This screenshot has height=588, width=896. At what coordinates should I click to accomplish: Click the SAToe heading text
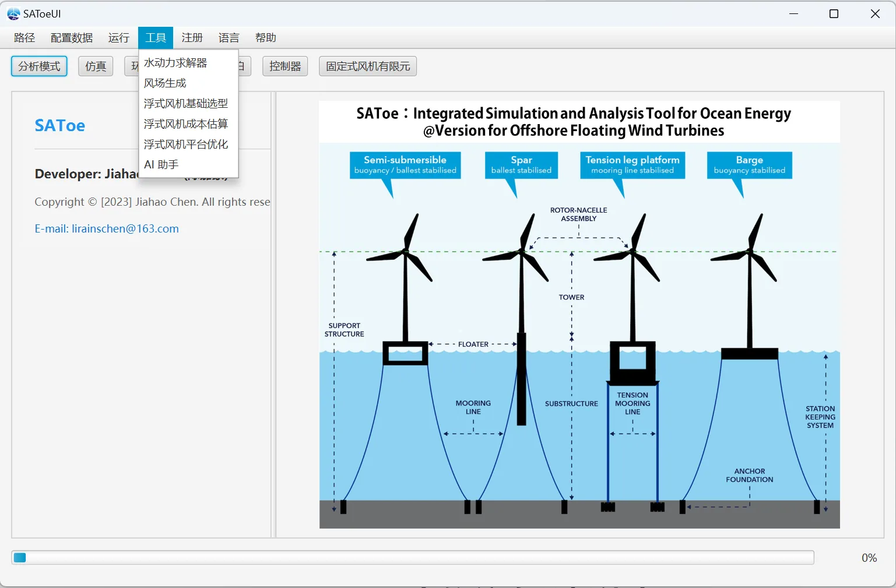[x=60, y=125]
